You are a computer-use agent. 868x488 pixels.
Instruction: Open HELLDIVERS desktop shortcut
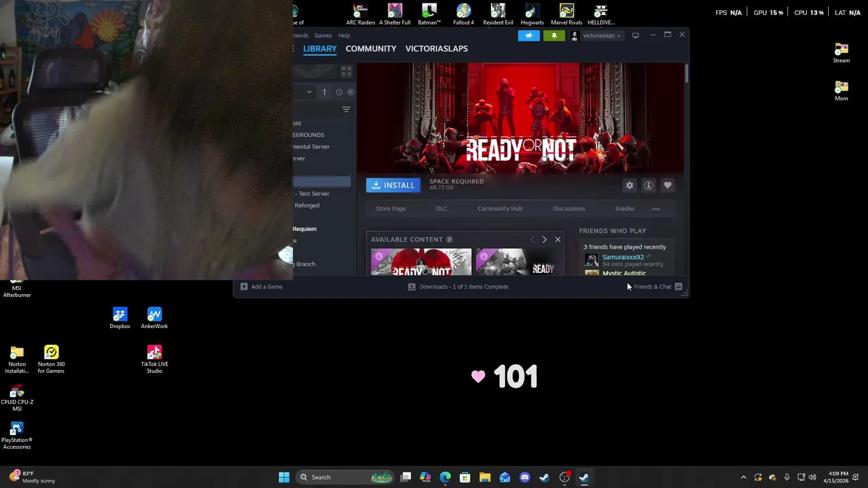pyautogui.click(x=601, y=14)
